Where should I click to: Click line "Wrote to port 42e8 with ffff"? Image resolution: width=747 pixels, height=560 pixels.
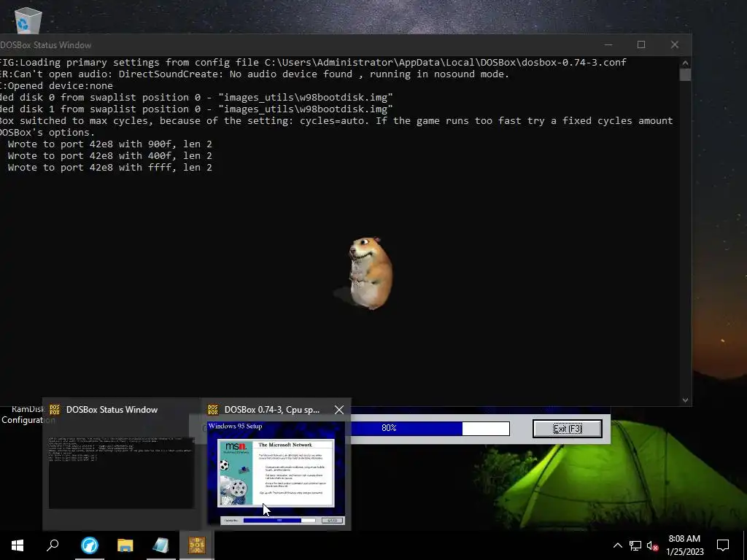coord(109,167)
